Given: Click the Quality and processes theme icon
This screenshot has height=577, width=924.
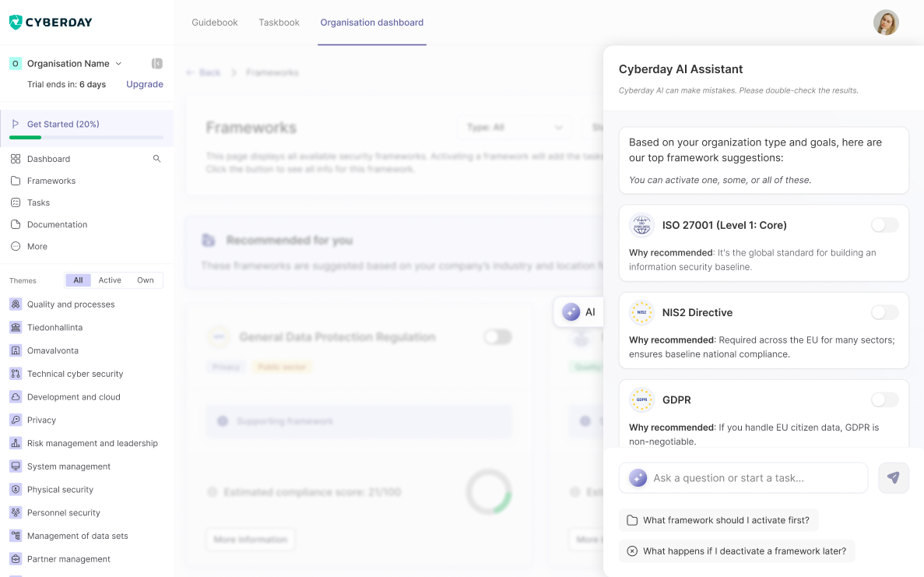Looking at the screenshot, I should click(16, 304).
